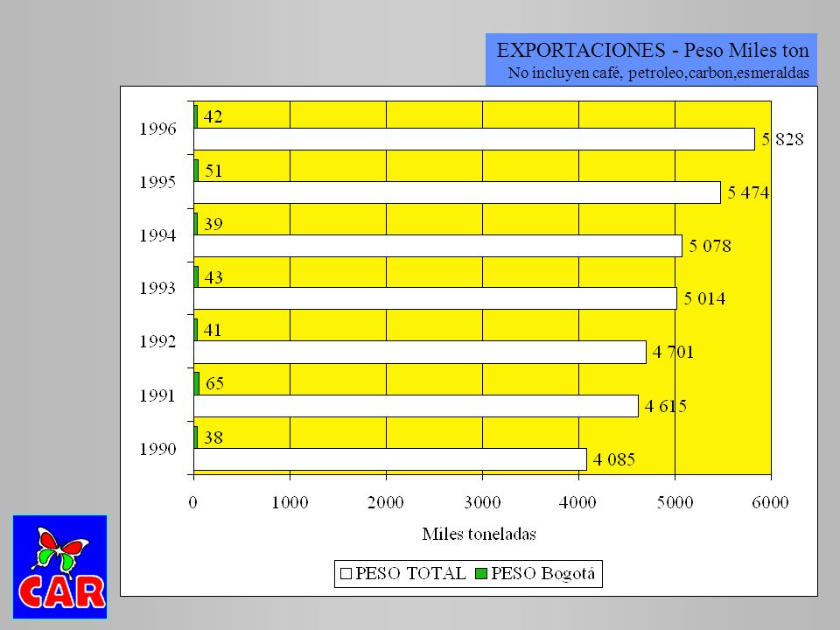Click the Bogotá value 39
This screenshot has height=630, width=840.
tap(213, 224)
